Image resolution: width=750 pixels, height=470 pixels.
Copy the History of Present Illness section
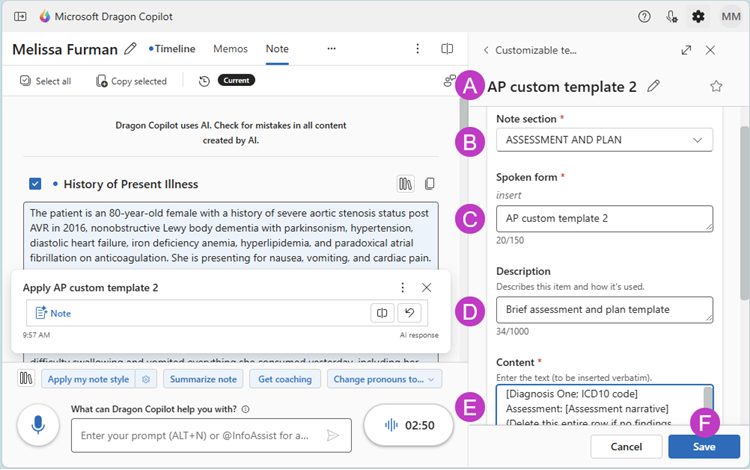tap(429, 184)
